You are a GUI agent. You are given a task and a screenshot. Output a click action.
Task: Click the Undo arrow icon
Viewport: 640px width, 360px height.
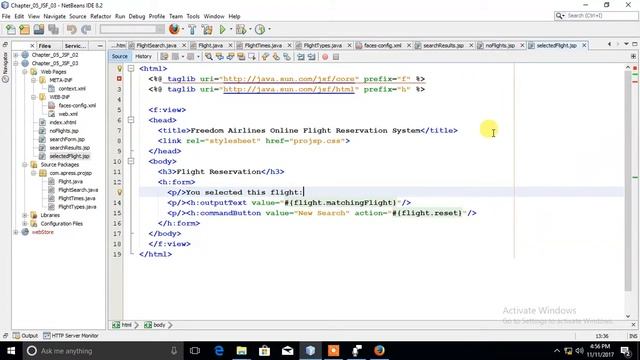[x=71, y=29]
